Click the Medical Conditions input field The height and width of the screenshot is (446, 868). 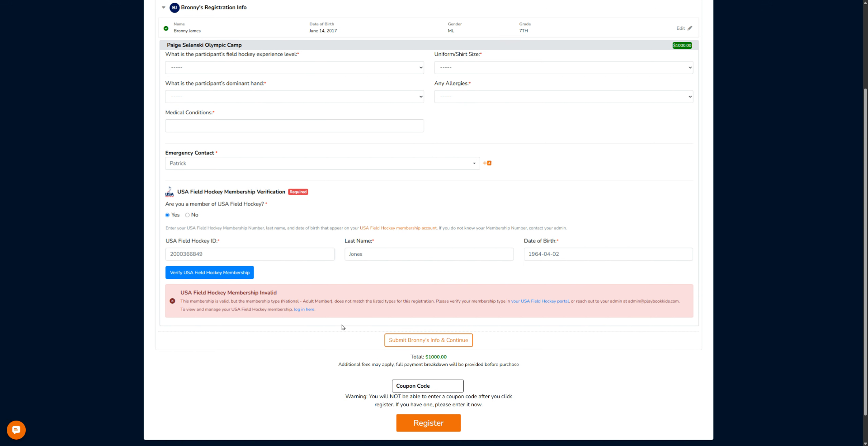294,126
